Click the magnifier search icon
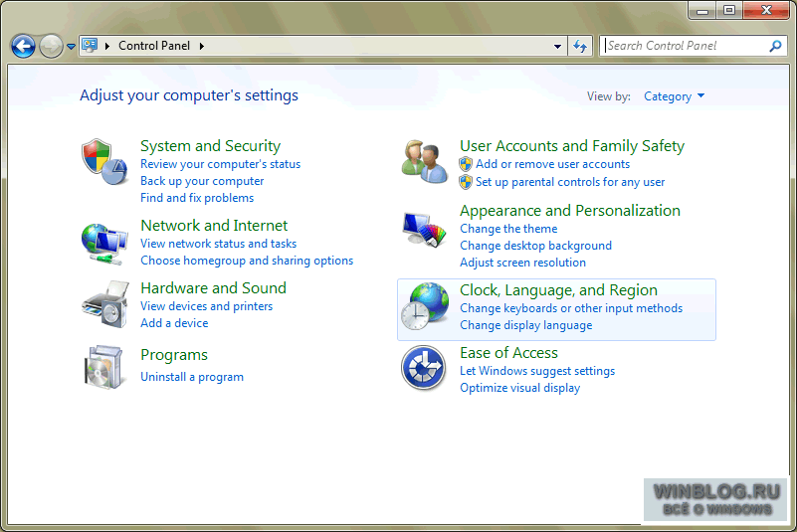The width and height of the screenshot is (797, 532). pyautogui.click(x=775, y=46)
